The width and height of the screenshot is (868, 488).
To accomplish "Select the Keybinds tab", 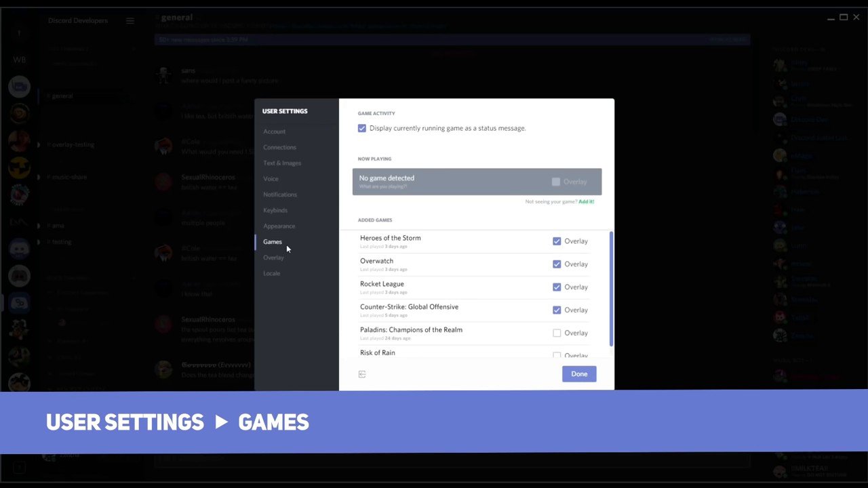I will coord(275,210).
